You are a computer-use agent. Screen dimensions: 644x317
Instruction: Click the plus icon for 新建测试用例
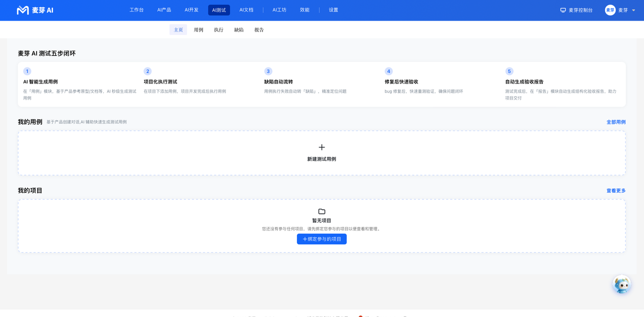pyautogui.click(x=322, y=147)
